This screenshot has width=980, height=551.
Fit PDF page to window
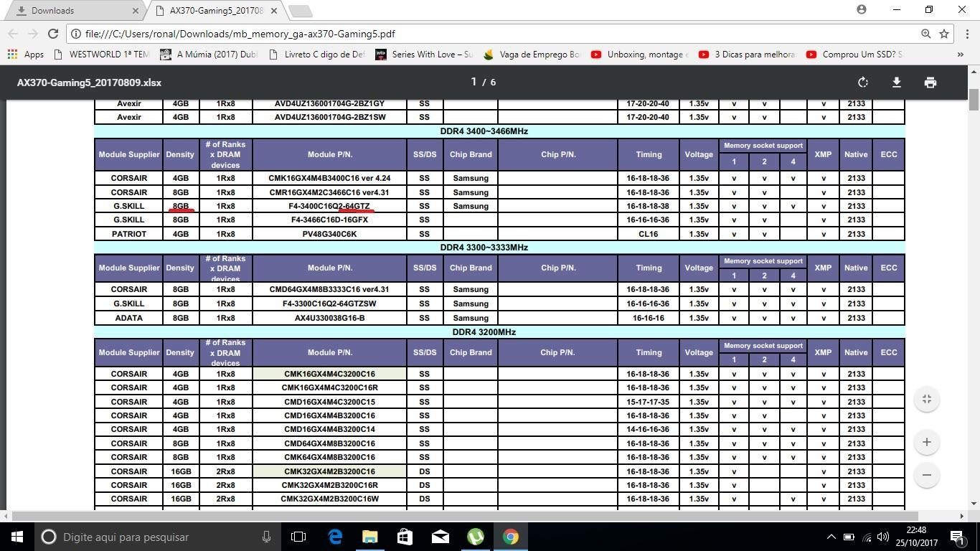coord(927,399)
